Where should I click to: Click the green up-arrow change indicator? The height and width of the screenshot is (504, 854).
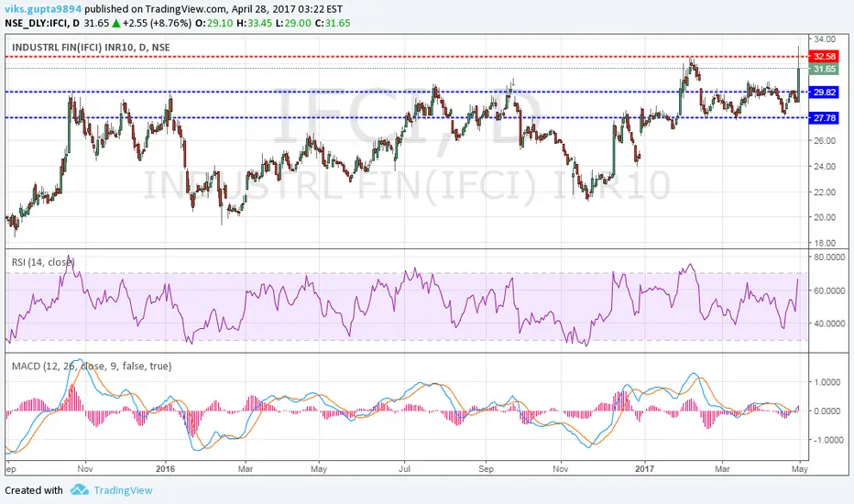coord(116,23)
